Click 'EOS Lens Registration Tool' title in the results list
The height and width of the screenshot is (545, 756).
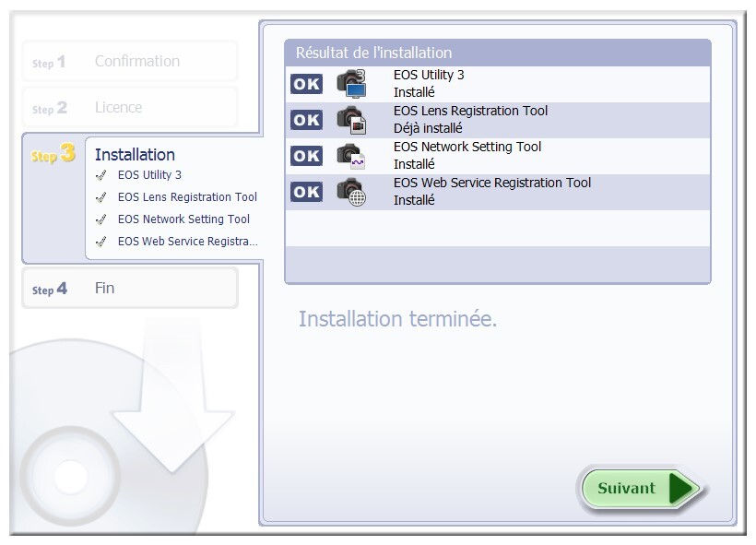tap(470, 111)
